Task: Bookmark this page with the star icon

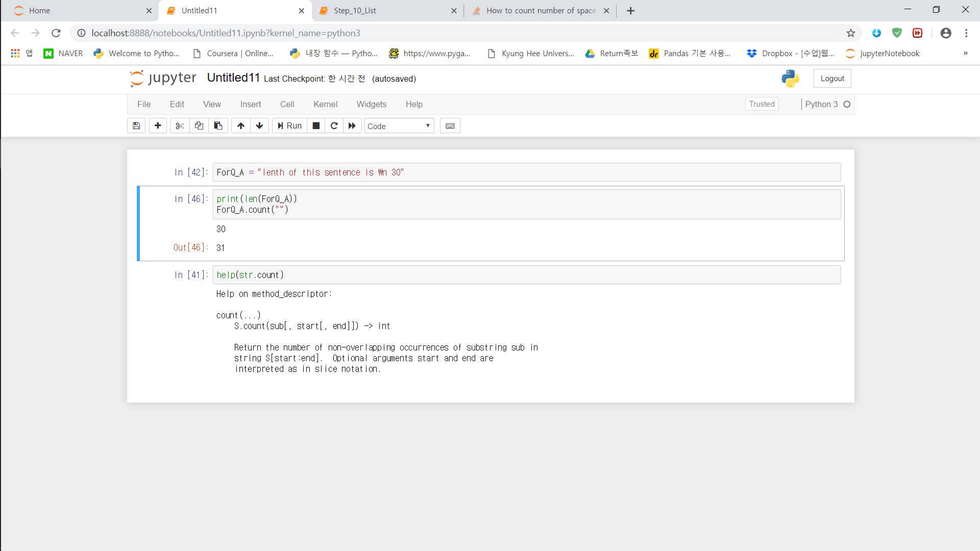Action: tap(851, 33)
